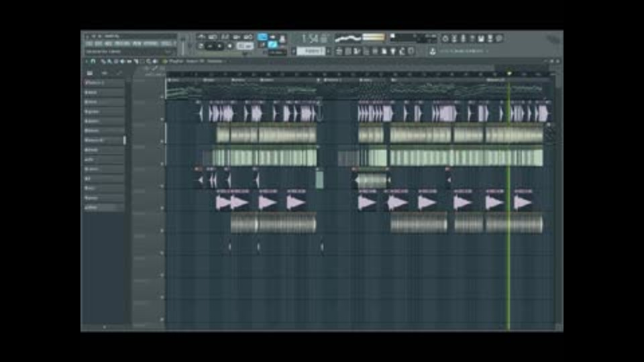This screenshot has width=644, height=362.
Task: Click the last round icon in top-right tool group
Action: coord(499,38)
